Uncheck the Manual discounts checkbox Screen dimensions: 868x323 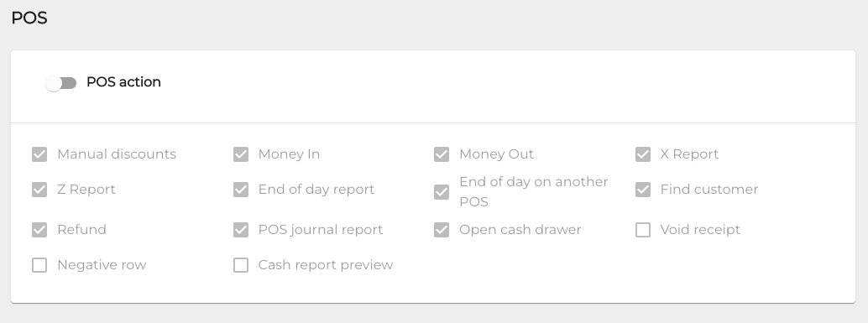(39, 154)
